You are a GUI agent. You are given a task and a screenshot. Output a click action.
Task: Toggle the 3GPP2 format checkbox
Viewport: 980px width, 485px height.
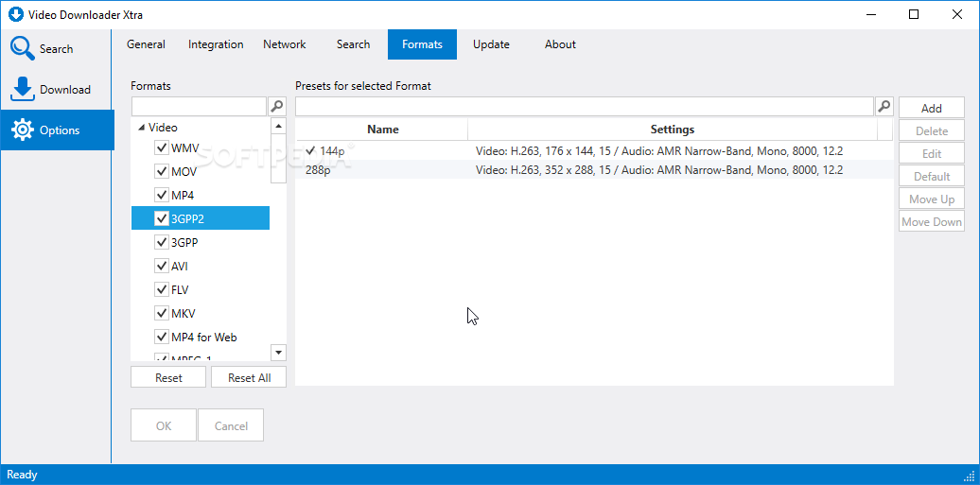click(161, 218)
